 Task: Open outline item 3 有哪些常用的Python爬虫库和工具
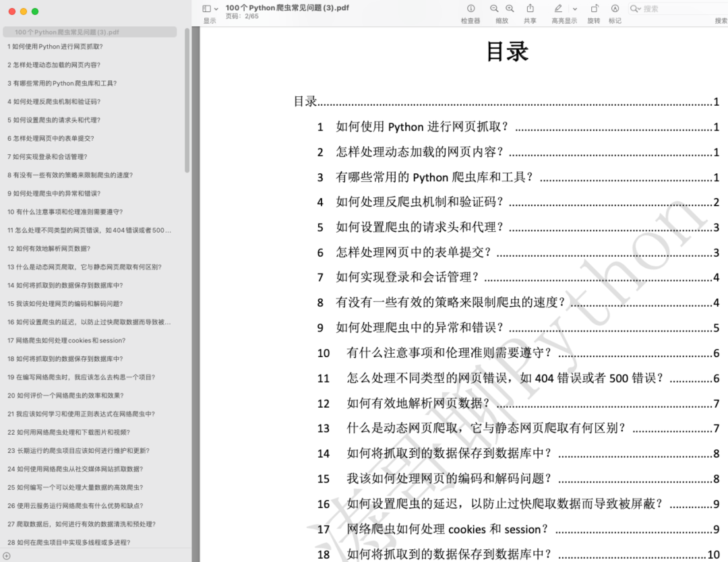[x=62, y=83]
